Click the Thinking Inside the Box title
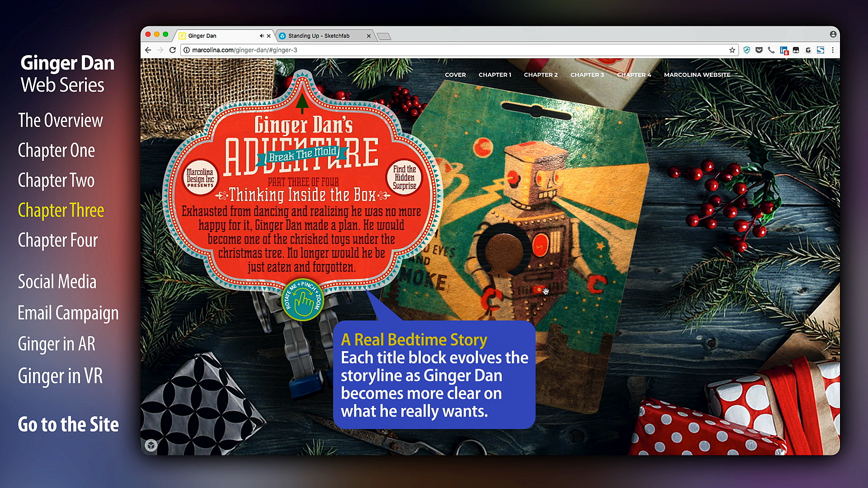 click(x=302, y=195)
